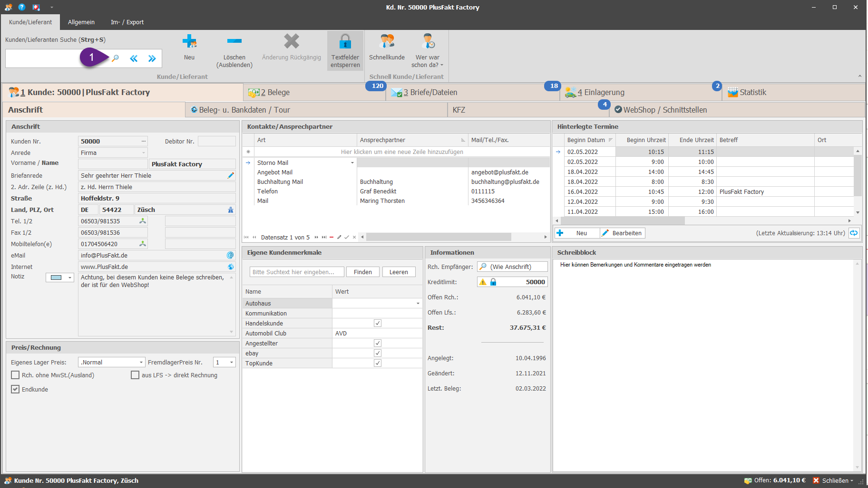
Task: Open the Statistik tab
Action: (793, 92)
